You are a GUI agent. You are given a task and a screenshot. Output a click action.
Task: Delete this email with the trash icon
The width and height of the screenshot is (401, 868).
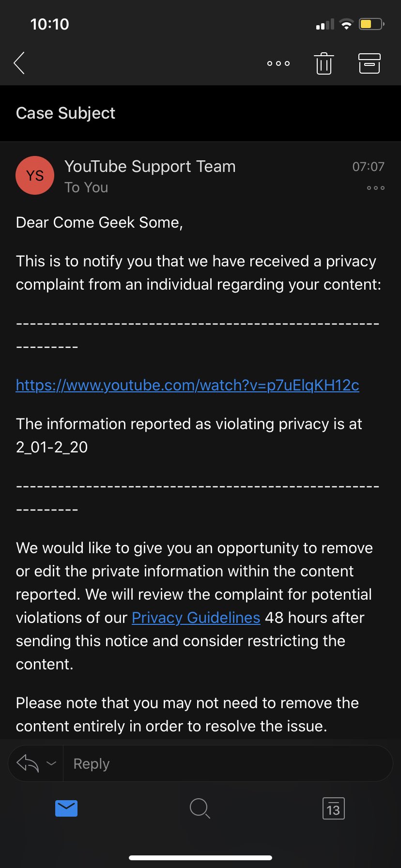click(x=324, y=63)
